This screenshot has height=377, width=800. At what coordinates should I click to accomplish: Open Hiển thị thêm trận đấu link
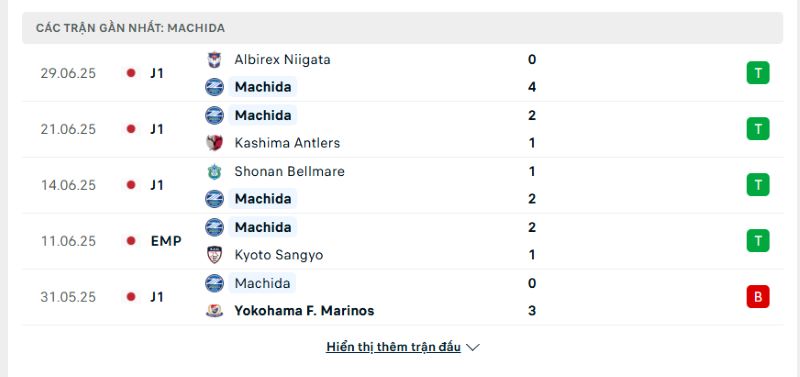pos(393,347)
